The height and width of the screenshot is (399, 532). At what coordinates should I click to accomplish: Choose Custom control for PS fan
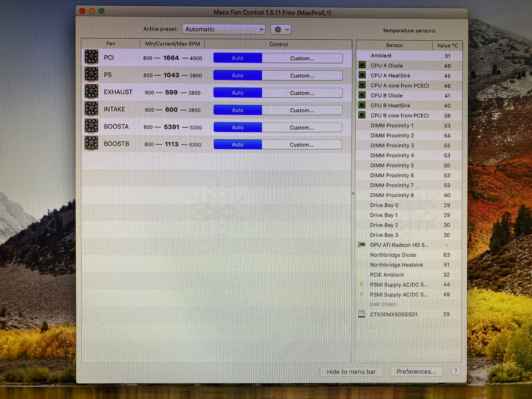tap(302, 76)
